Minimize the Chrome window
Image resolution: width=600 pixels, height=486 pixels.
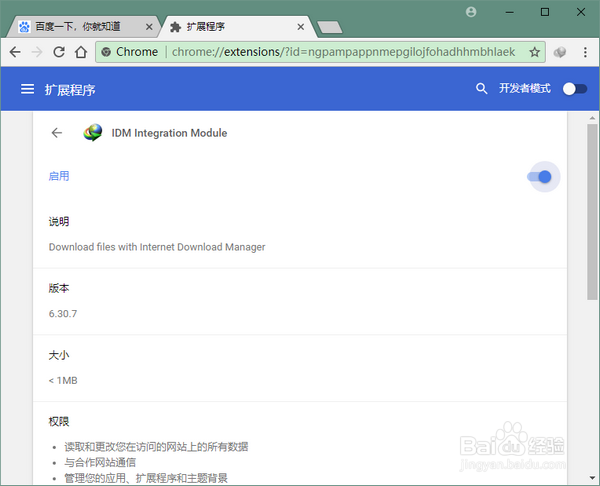coord(509,12)
